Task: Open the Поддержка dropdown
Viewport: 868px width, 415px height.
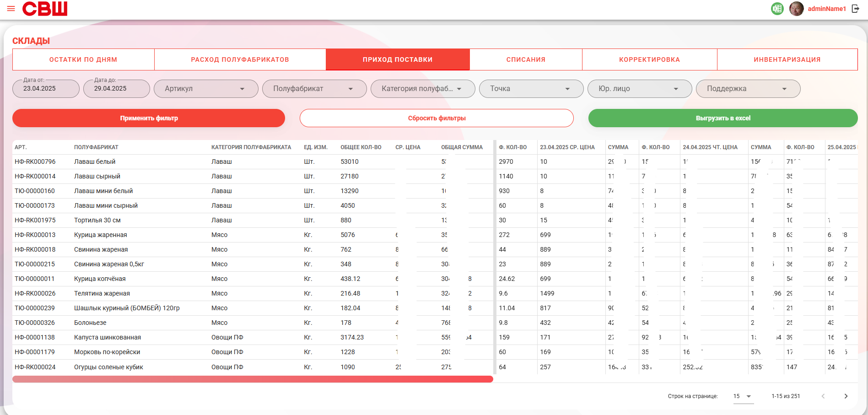Action: pyautogui.click(x=748, y=89)
